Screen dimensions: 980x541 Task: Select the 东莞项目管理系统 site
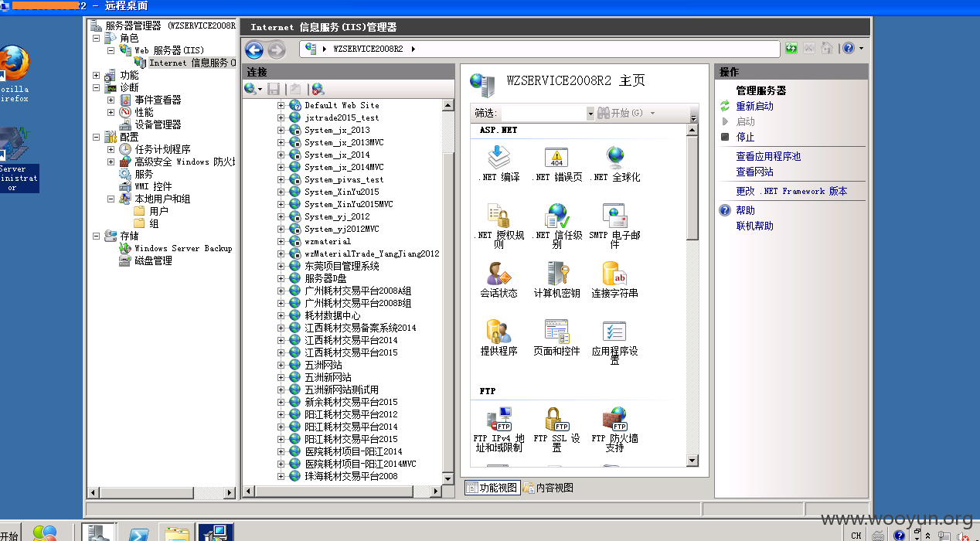(342, 266)
